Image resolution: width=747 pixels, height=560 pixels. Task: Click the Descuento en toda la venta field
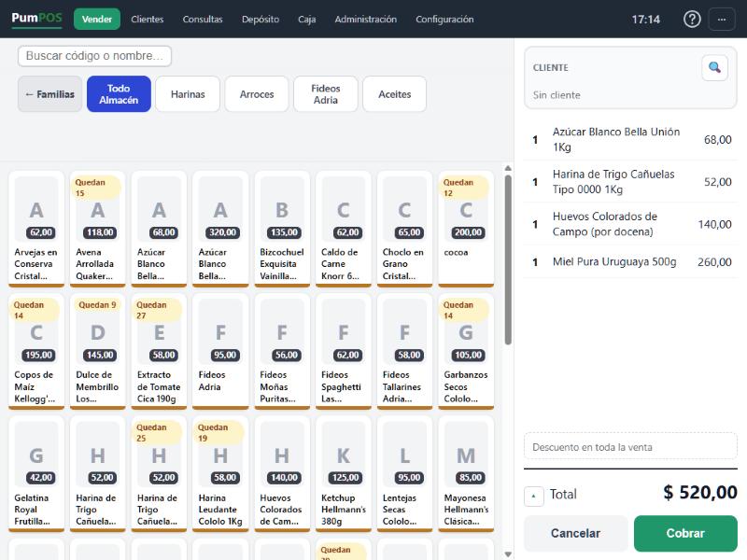tap(630, 447)
